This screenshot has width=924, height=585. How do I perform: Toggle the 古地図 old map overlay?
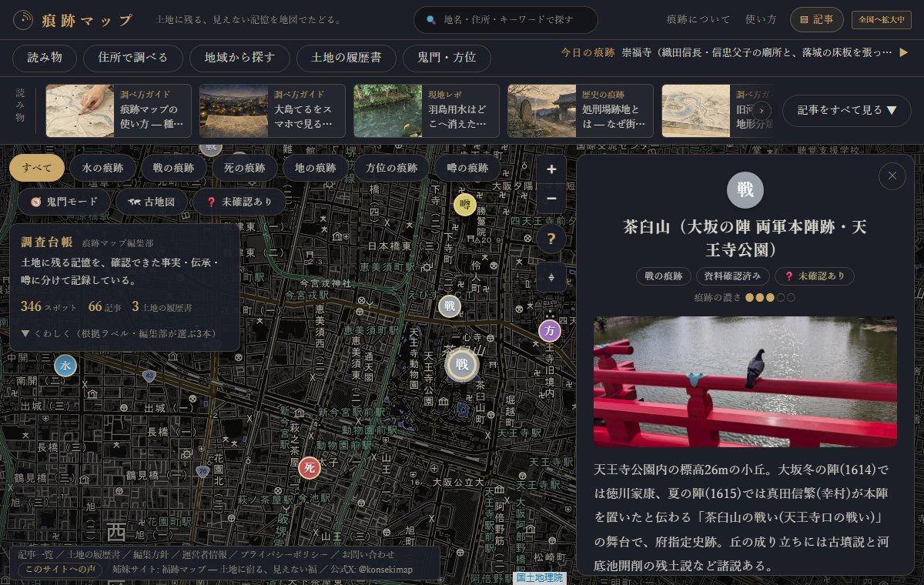pos(151,202)
